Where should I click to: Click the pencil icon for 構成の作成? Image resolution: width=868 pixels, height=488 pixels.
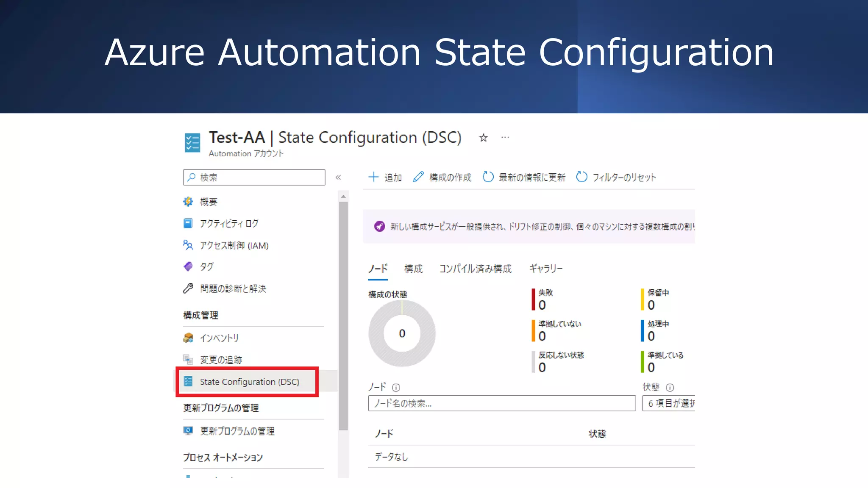(418, 177)
